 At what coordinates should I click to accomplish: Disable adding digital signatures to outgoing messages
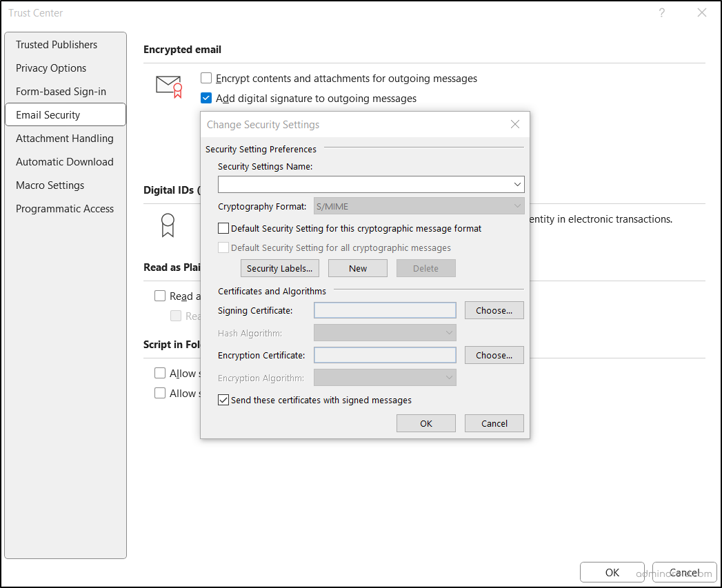tap(205, 98)
